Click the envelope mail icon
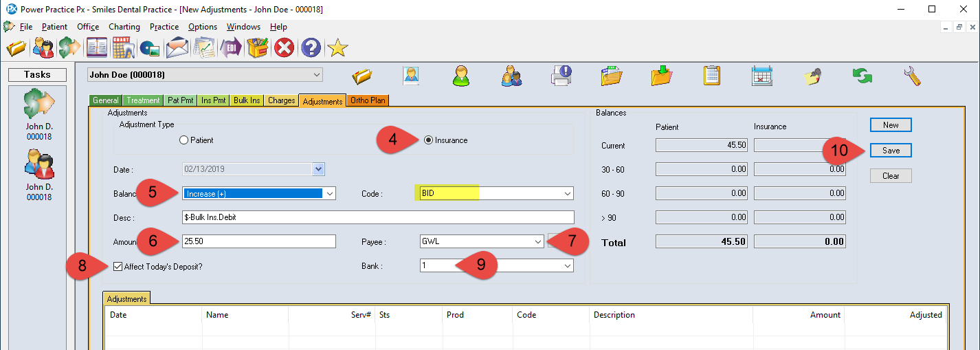This screenshot has height=350, width=980. point(177,47)
